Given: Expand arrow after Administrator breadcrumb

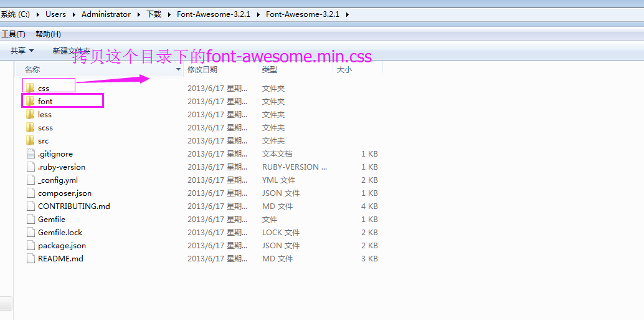Looking at the screenshot, I should pyautogui.click(x=139, y=14).
